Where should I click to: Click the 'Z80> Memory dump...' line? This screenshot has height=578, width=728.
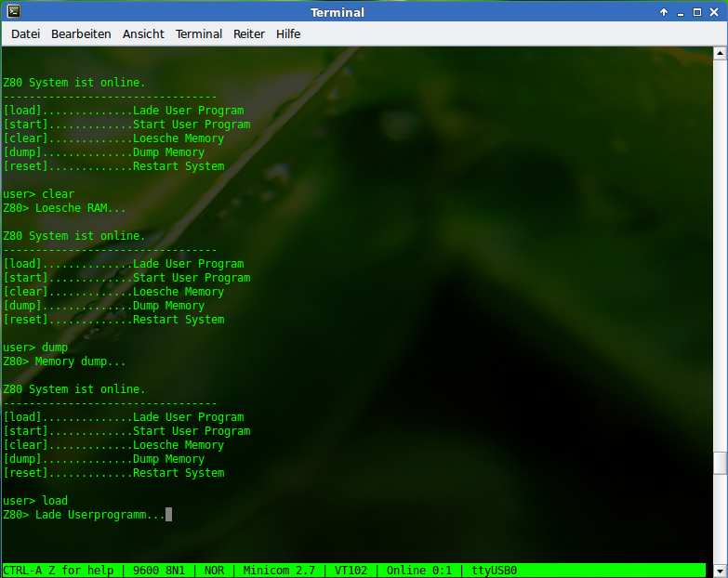[x=64, y=361]
